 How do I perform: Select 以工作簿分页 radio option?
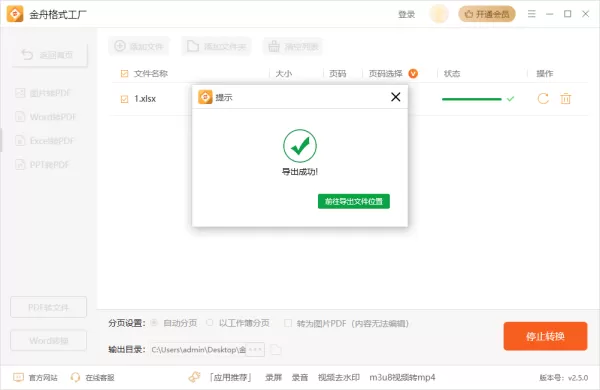pos(210,323)
